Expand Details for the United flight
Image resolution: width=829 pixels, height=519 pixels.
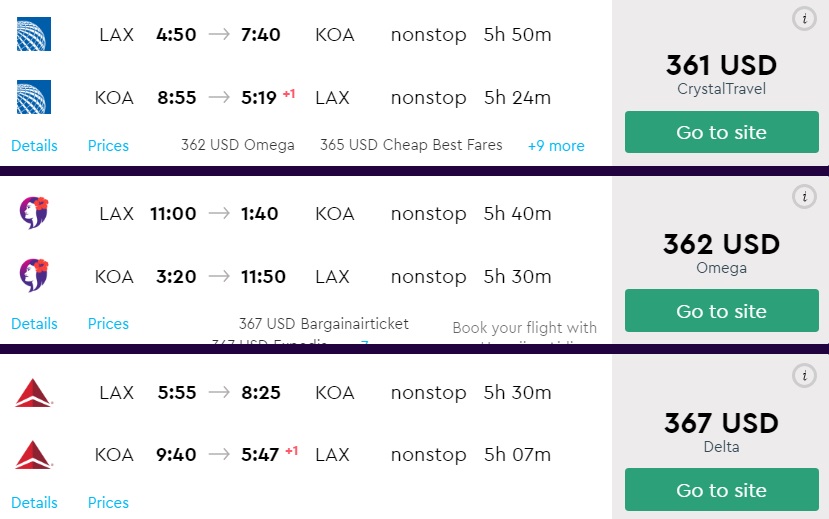point(34,146)
